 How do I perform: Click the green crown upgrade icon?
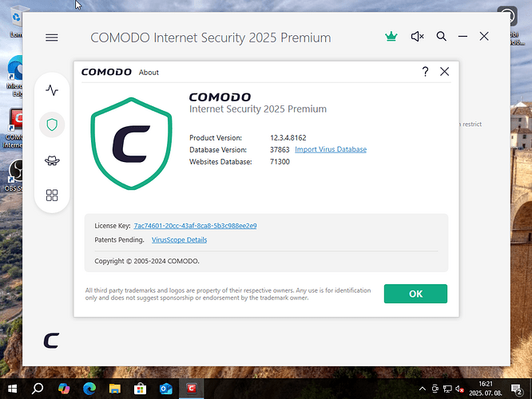click(391, 36)
